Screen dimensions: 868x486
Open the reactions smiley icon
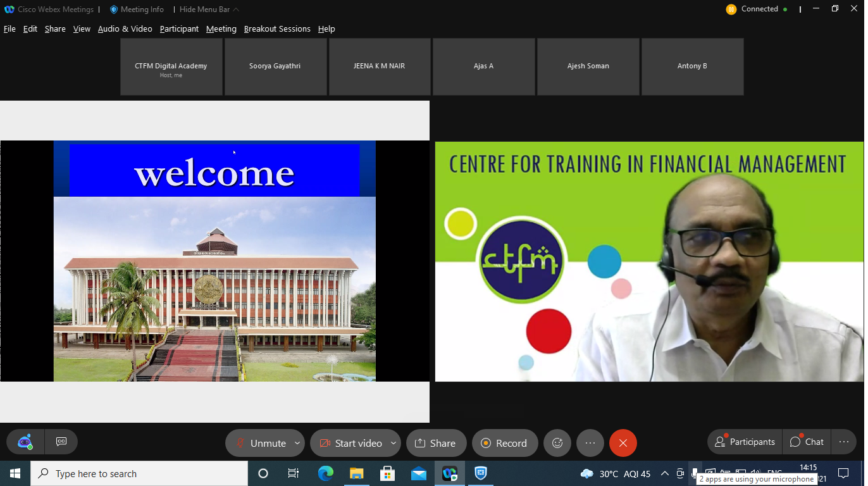tap(557, 443)
